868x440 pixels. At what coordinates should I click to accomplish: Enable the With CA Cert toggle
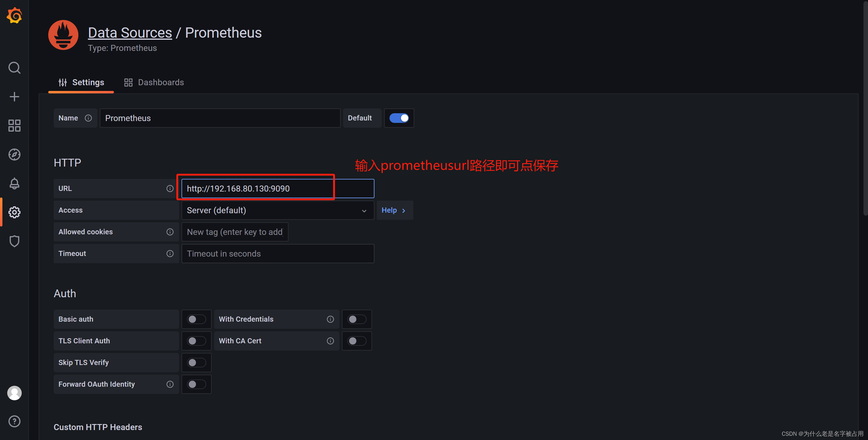pyautogui.click(x=357, y=341)
